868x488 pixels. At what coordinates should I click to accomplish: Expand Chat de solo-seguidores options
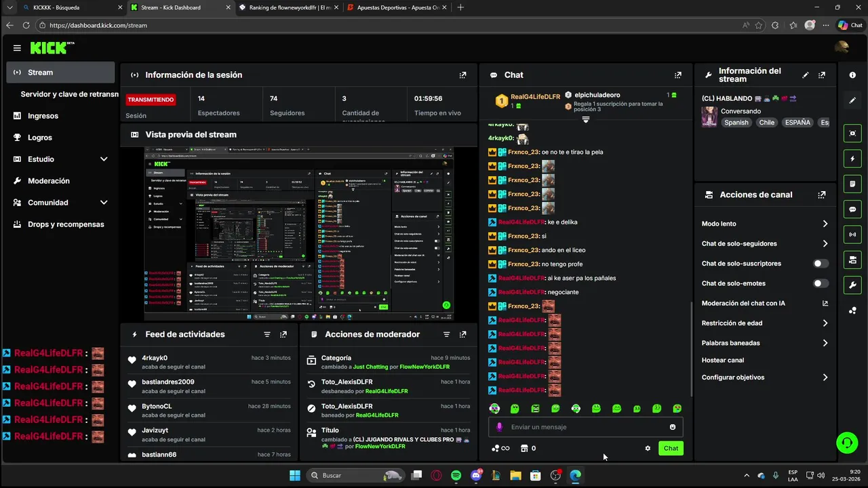(x=825, y=243)
